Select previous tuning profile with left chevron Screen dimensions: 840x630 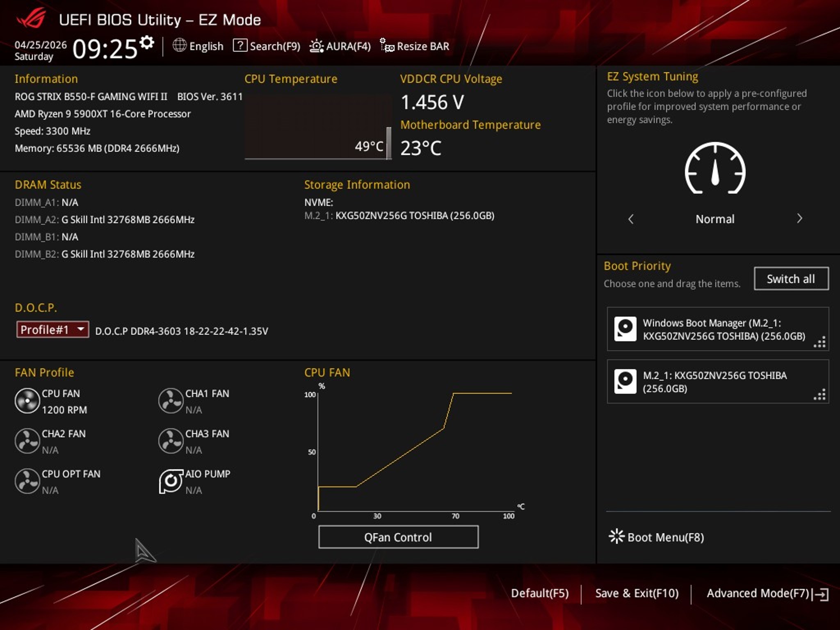pos(631,219)
